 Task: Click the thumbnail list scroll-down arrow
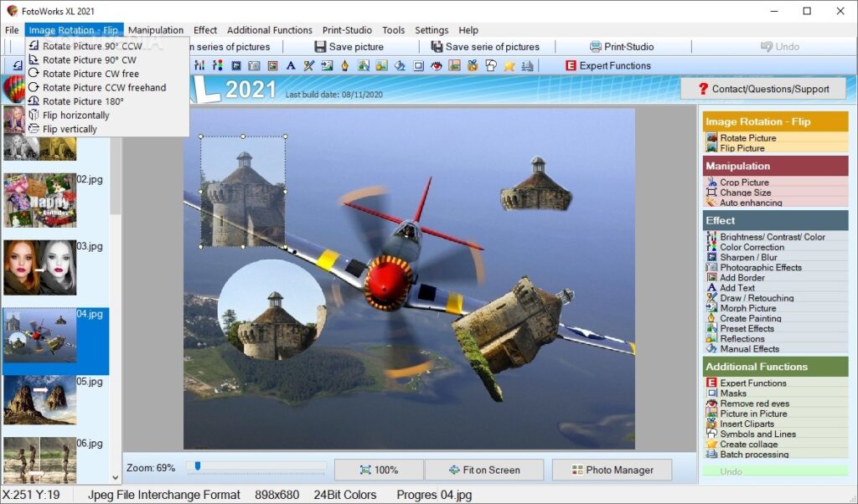pyautogui.click(x=116, y=477)
